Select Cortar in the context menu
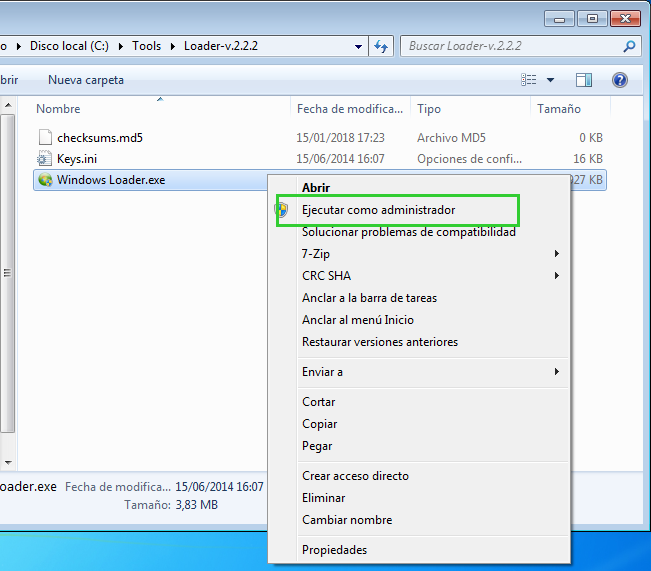The width and height of the screenshot is (651, 571). tap(318, 402)
